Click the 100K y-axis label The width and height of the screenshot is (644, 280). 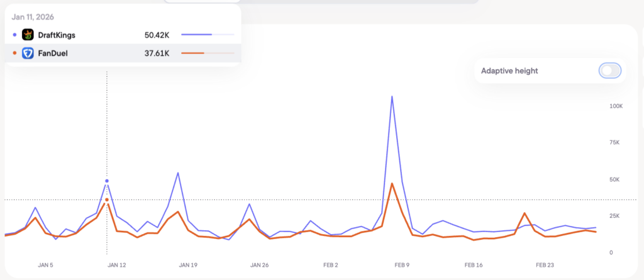pyautogui.click(x=614, y=106)
